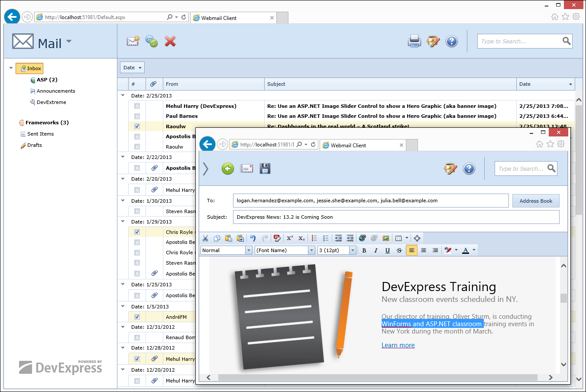586x392 pixels.
Task: Click the Address Book button
Action: coord(536,201)
